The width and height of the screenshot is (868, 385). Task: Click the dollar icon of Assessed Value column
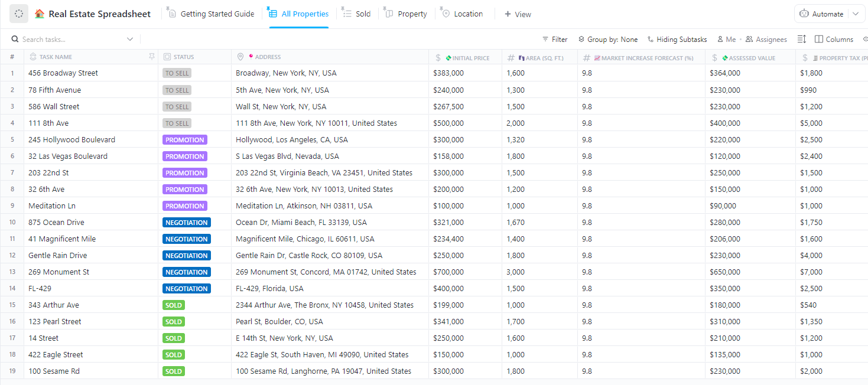click(715, 58)
